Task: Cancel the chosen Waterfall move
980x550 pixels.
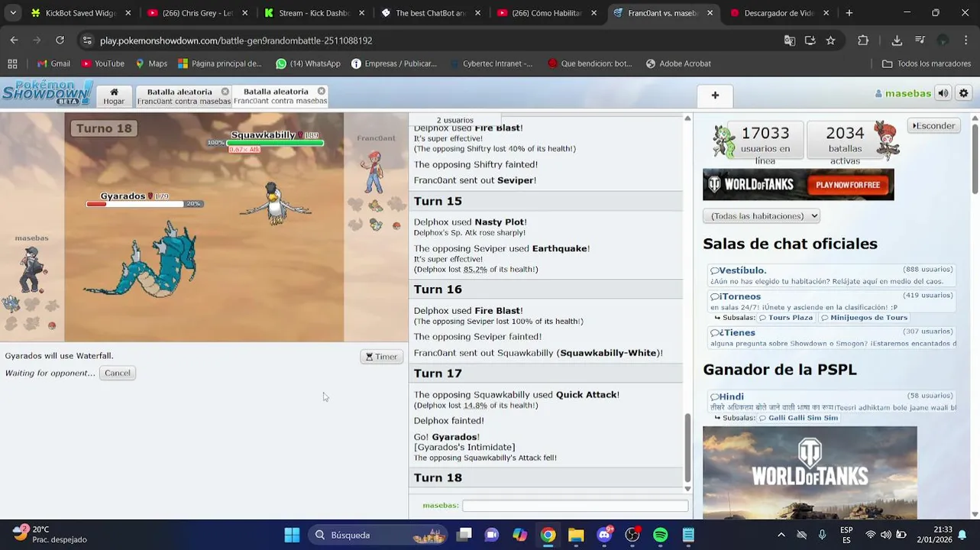Action: coord(118,373)
